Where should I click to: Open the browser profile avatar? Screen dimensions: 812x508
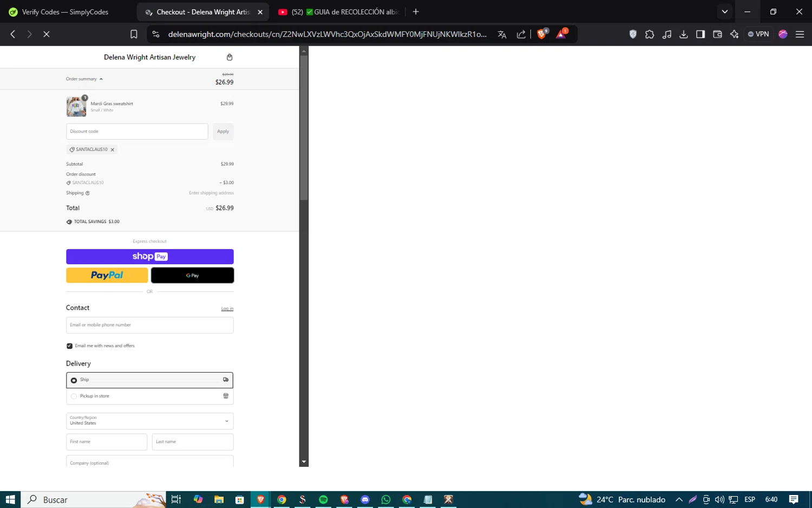click(783, 34)
